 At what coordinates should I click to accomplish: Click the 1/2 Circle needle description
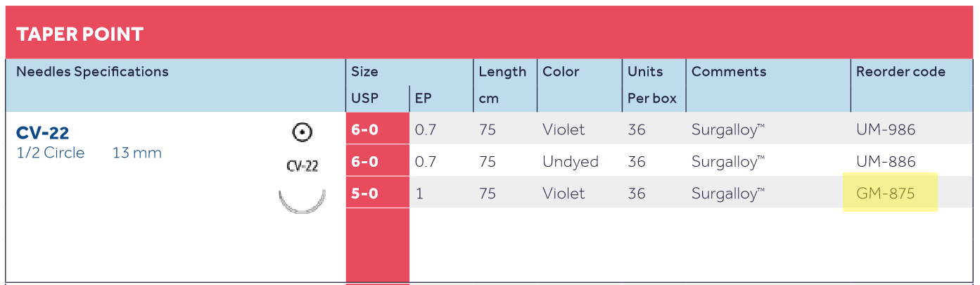50,153
